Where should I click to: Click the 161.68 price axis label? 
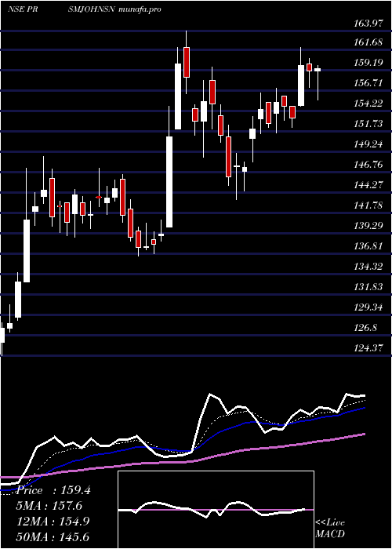point(368,42)
